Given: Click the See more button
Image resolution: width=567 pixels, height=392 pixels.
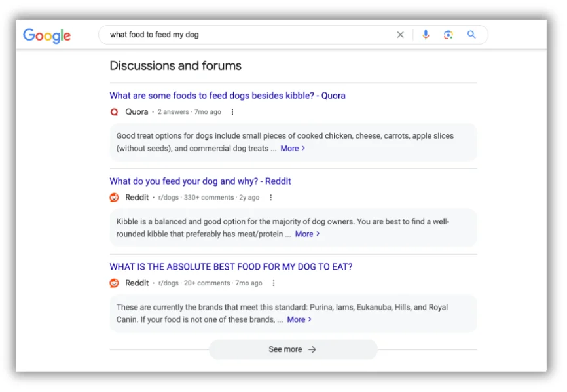Looking at the screenshot, I should point(293,349).
